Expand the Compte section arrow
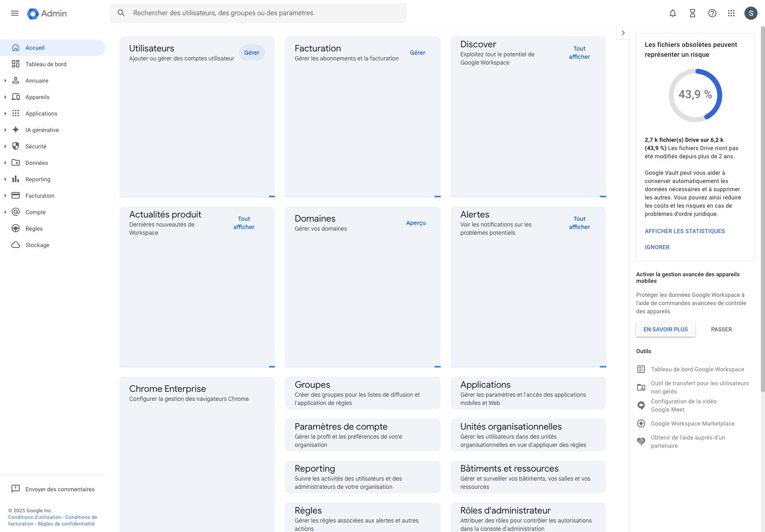The image size is (765, 532). [5, 212]
